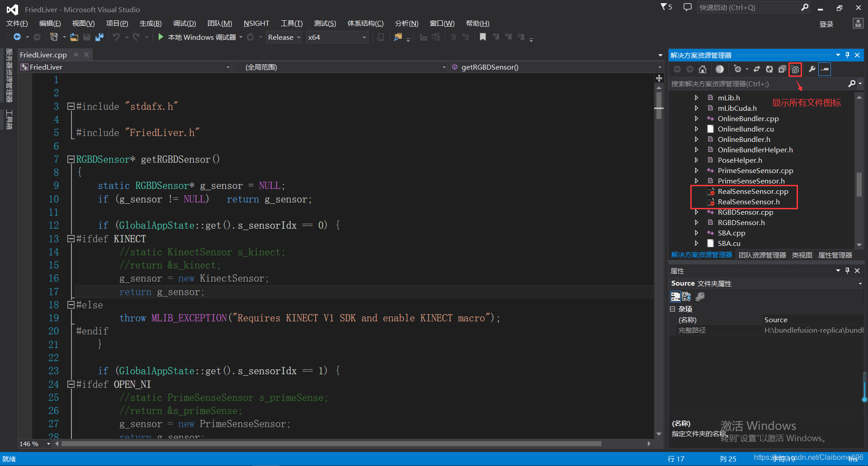Click the Open File folder icon
The width and height of the screenshot is (868, 466).
point(74,37)
